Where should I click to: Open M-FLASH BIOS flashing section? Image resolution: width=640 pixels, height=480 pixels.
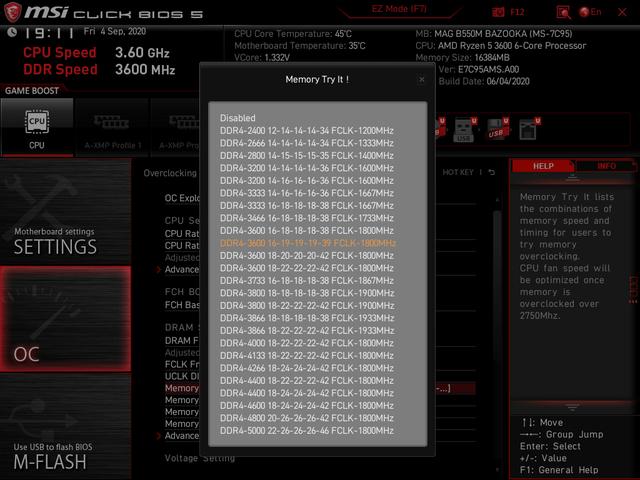[65, 427]
